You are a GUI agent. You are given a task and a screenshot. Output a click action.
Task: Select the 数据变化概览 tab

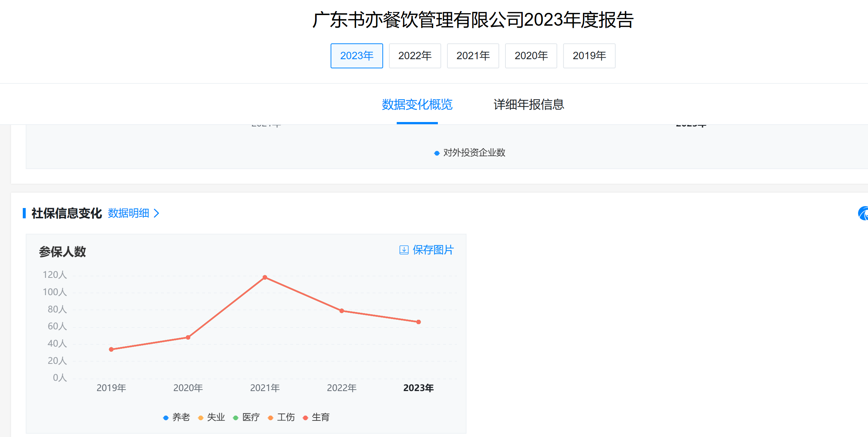tap(417, 105)
